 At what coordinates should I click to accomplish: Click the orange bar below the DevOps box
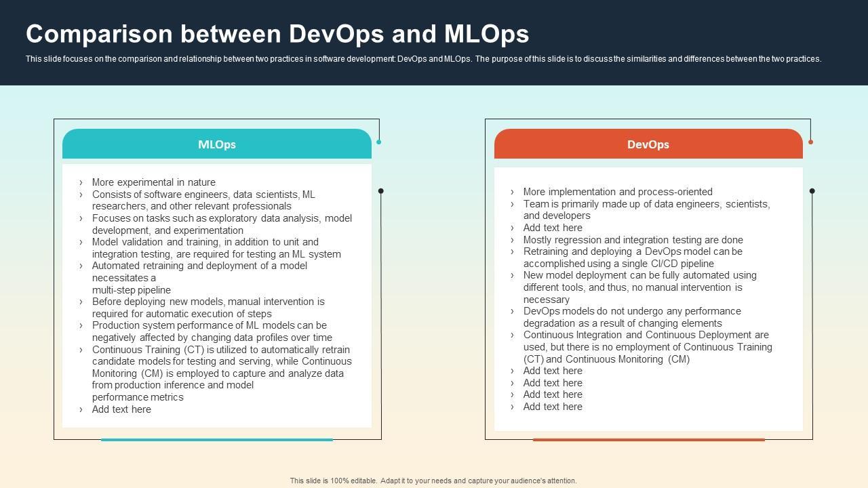pyautogui.click(x=648, y=440)
